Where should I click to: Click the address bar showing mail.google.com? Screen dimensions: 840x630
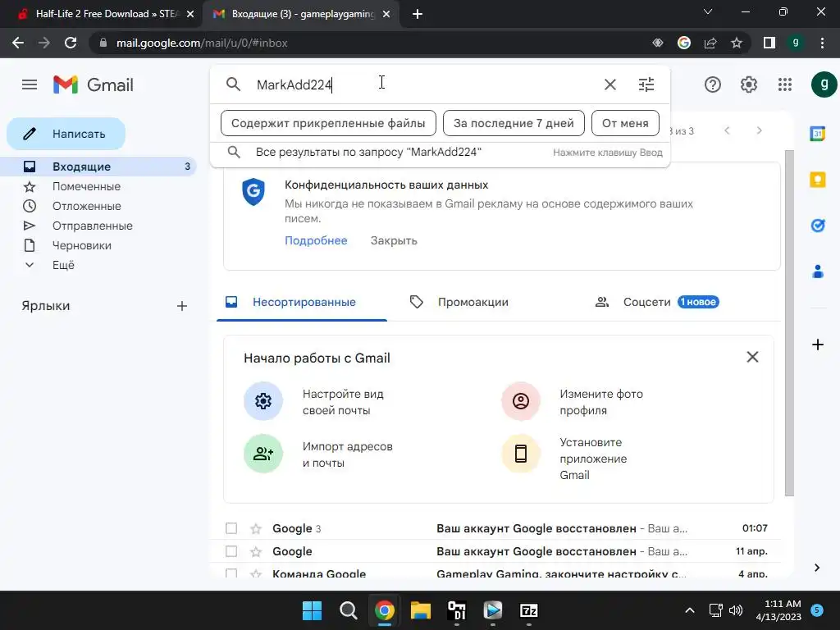coord(370,43)
